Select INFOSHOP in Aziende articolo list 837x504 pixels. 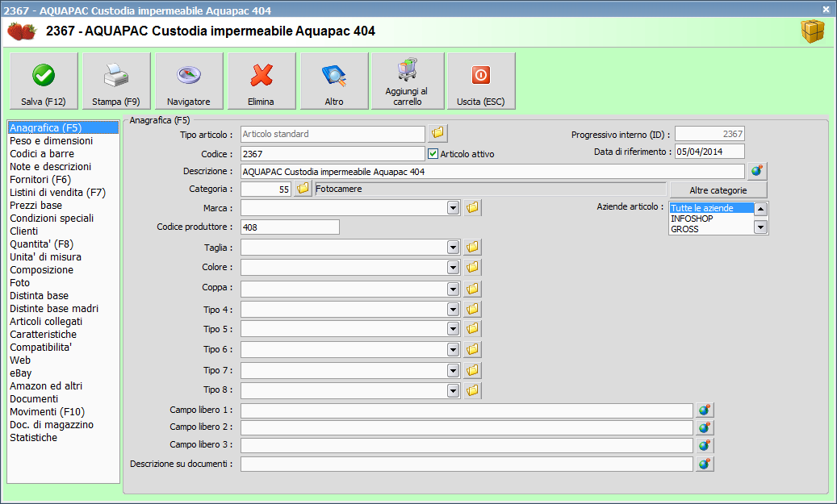click(x=692, y=219)
